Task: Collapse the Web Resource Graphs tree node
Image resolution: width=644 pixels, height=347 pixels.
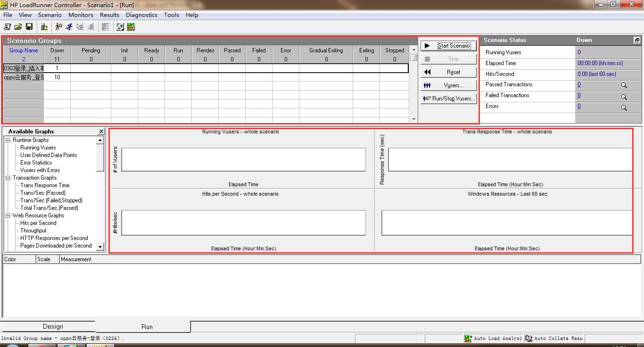Action: click(8, 215)
